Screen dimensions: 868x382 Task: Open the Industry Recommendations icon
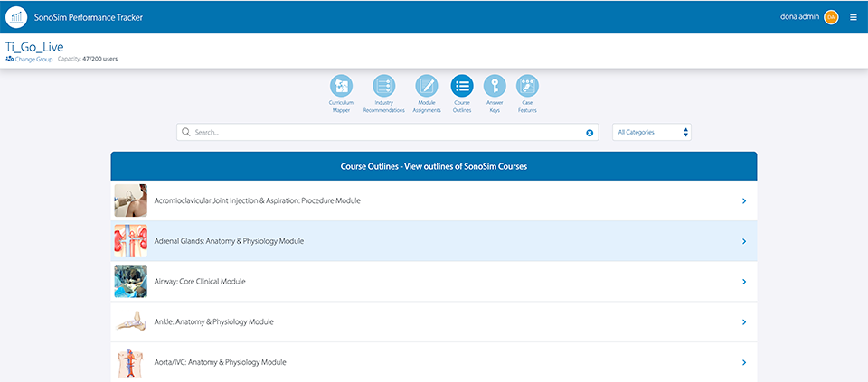pos(383,86)
